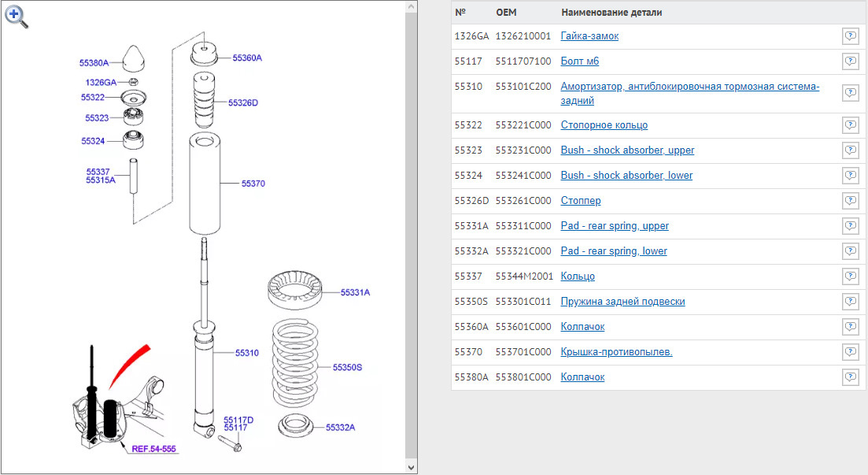Select part label 55326D in diagram
This screenshot has height=475, width=868.
point(243,102)
